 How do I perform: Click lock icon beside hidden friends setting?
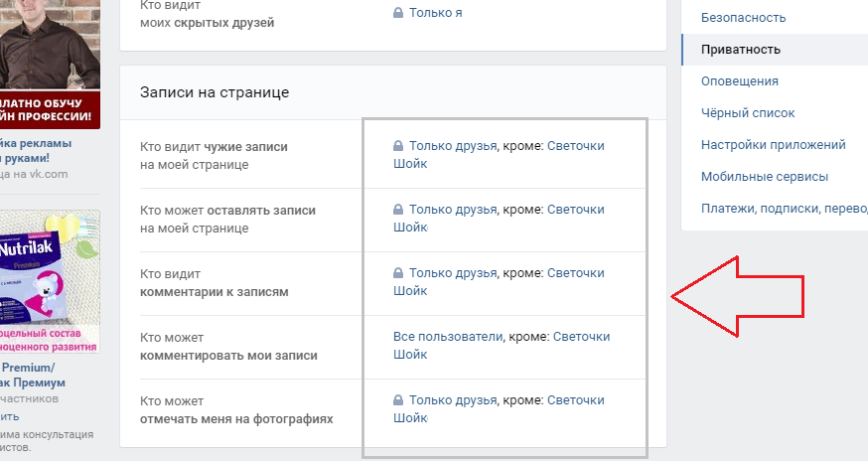pyautogui.click(x=398, y=12)
